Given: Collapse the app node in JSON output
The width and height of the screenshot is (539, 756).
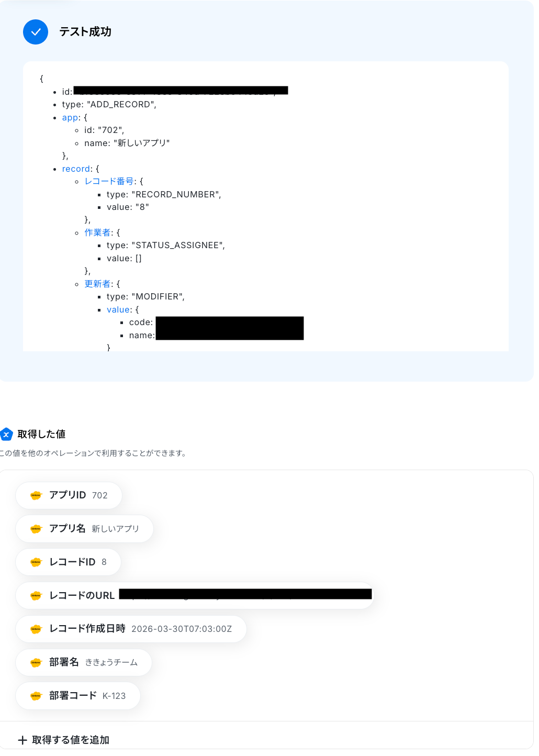Looking at the screenshot, I should (x=70, y=118).
